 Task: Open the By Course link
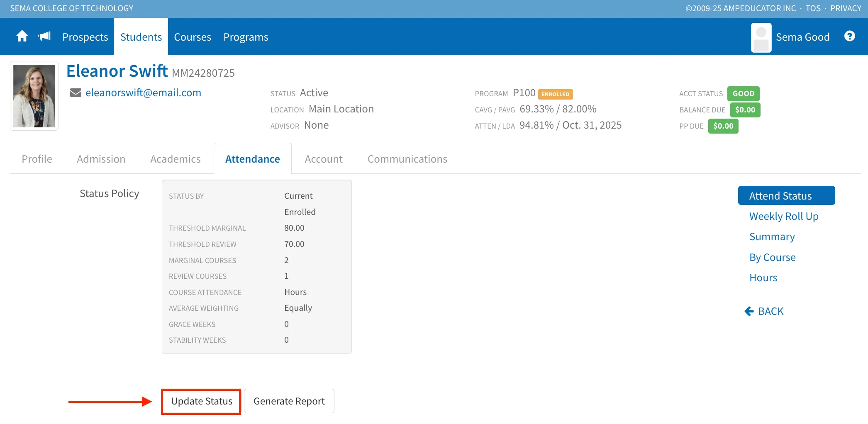click(773, 257)
